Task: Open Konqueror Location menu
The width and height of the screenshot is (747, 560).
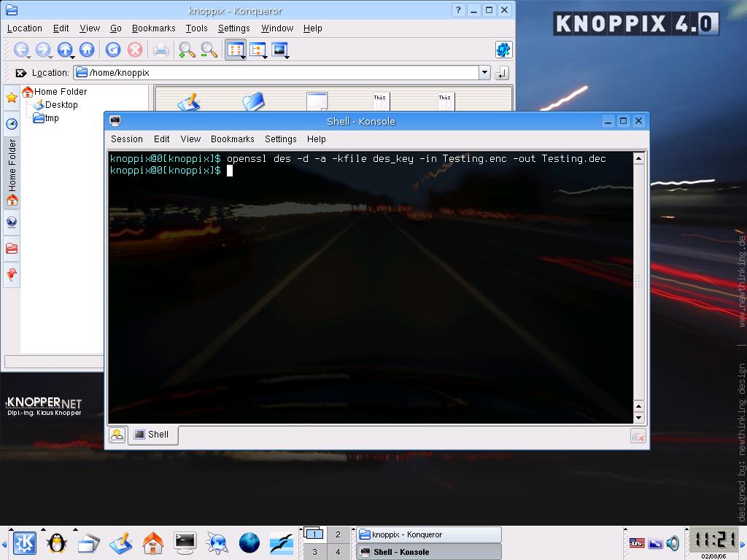Action: [24, 28]
